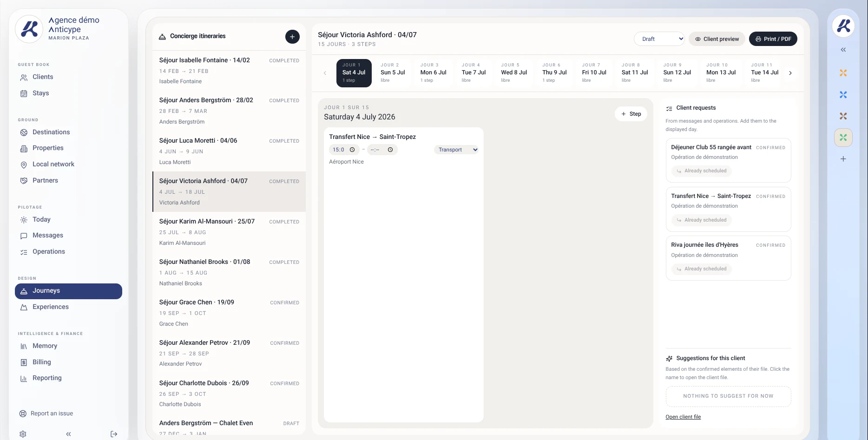Image resolution: width=868 pixels, height=440 pixels.
Task: Click the start time clock icon
Action: [x=352, y=150]
